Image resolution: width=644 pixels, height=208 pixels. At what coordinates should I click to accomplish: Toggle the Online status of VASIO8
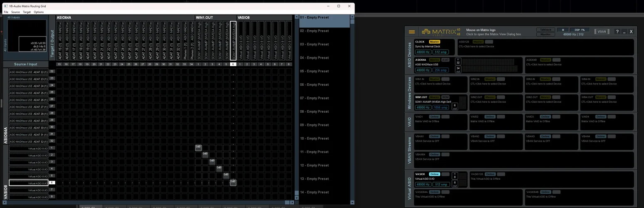434,174
